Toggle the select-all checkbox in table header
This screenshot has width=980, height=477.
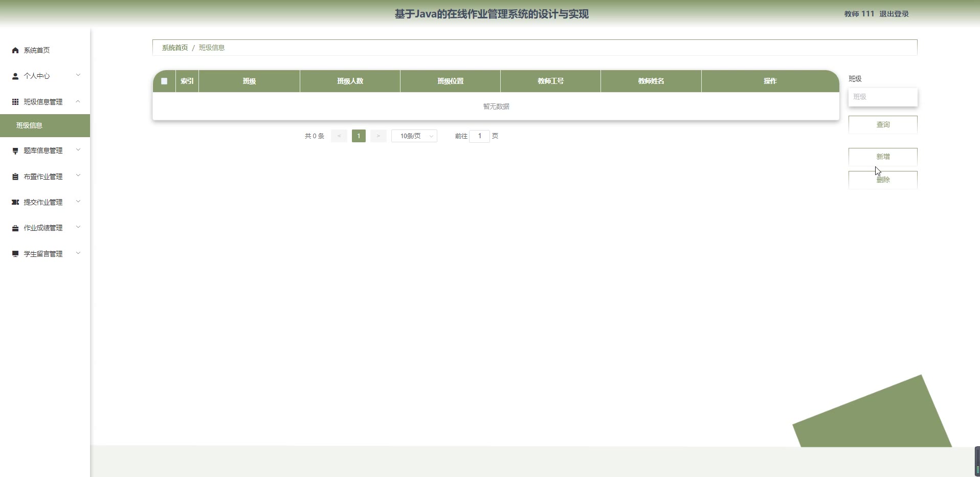pyautogui.click(x=164, y=81)
